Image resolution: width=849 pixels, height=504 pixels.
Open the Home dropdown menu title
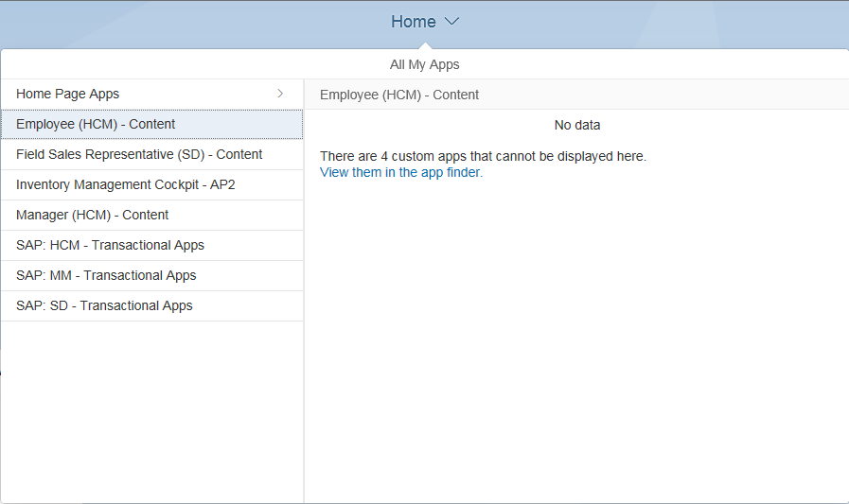tap(414, 22)
